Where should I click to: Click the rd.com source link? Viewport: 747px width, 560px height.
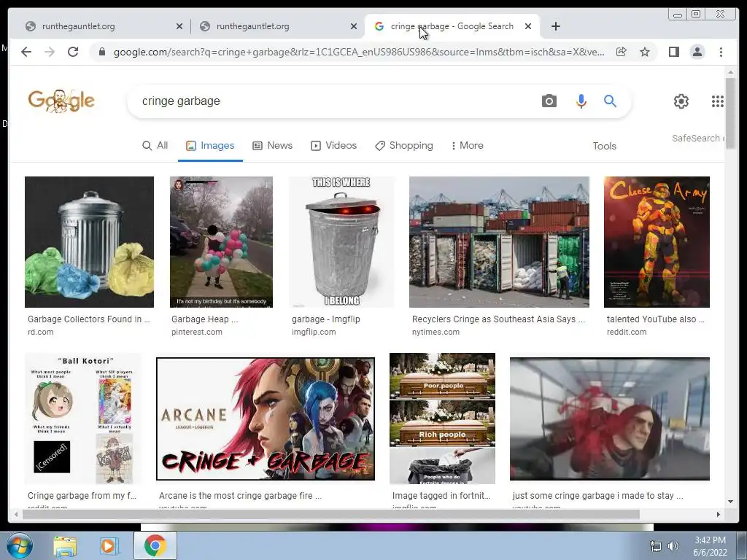point(41,332)
